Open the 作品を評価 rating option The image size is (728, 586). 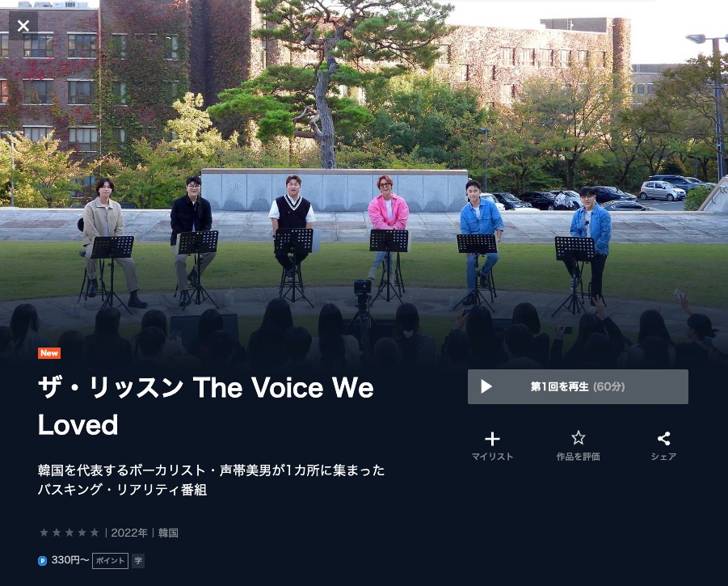pyautogui.click(x=578, y=457)
